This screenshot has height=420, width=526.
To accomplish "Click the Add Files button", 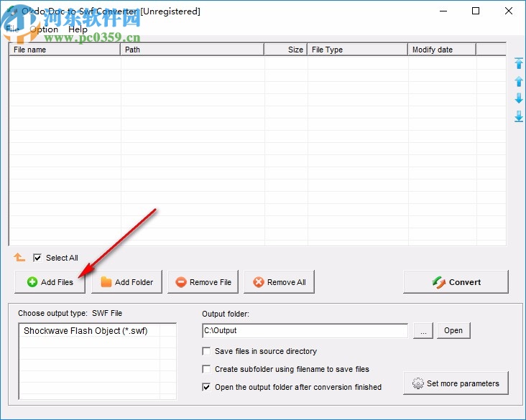I will pyautogui.click(x=50, y=282).
